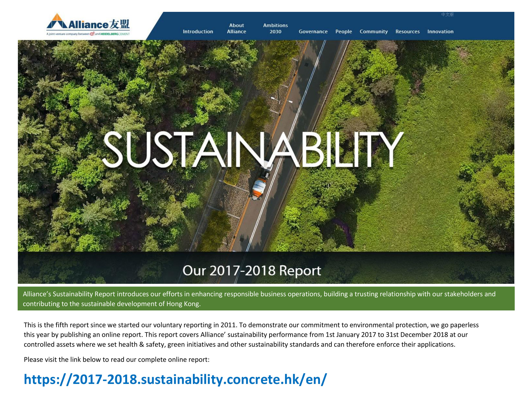532x411 pixels.
Task: Open the Ambitions 2030 page
Action: (x=275, y=29)
